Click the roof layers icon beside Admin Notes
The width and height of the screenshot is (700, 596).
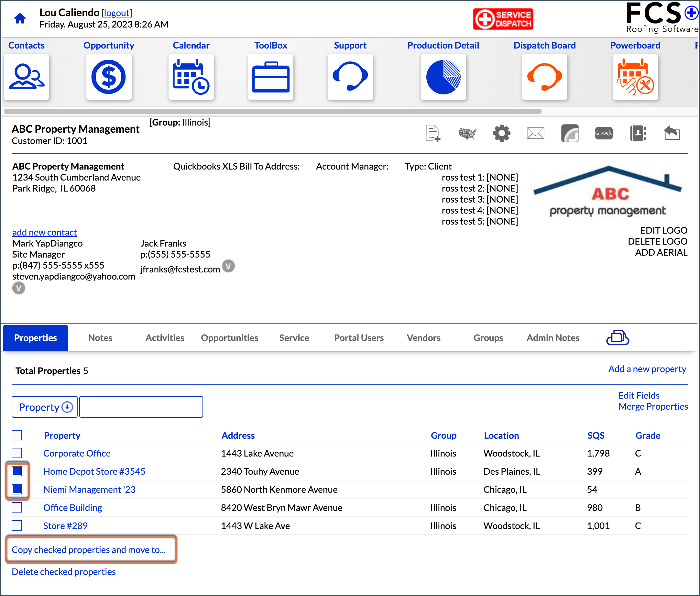(x=618, y=337)
